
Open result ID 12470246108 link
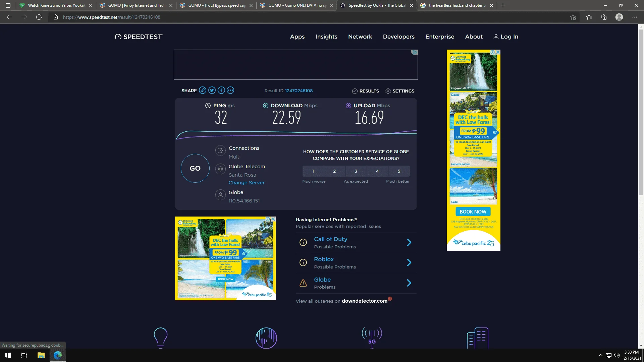(299, 90)
